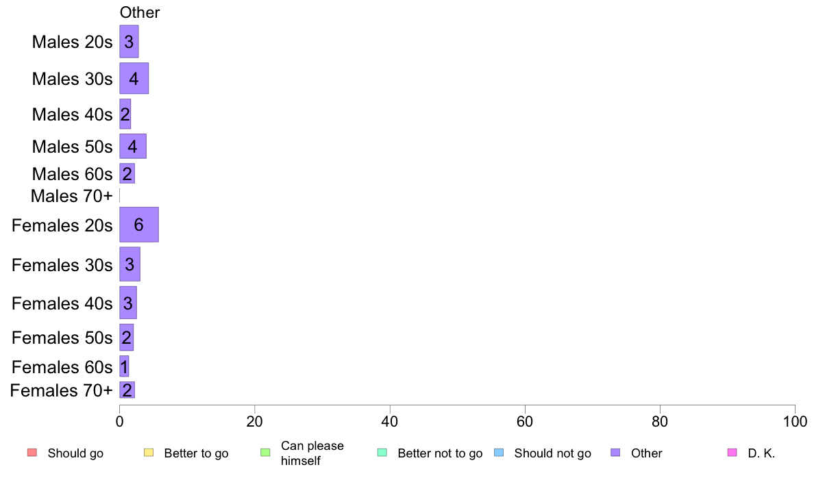Click the yellow Better to go swatch
Image resolution: width=814 pixels, height=504 pixels.
pyautogui.click(x=149, y=453)
